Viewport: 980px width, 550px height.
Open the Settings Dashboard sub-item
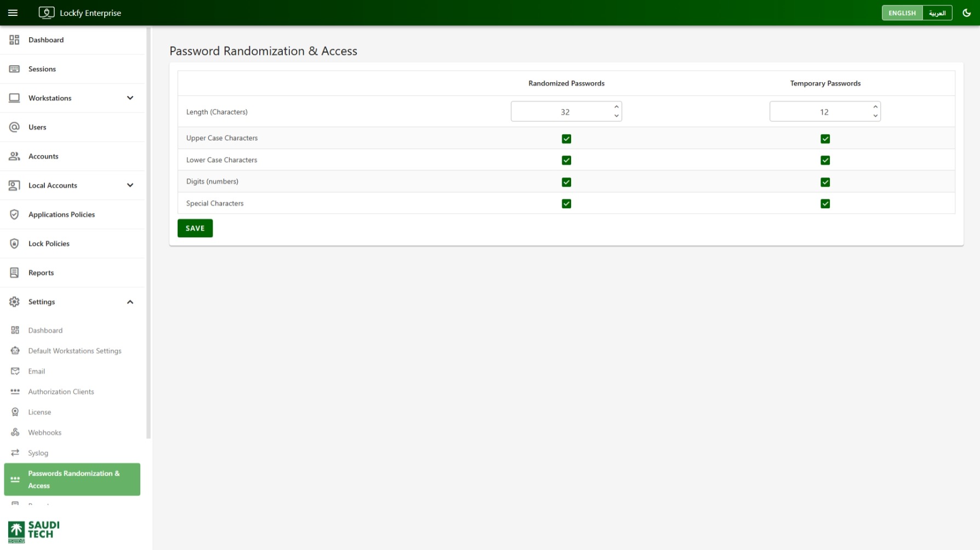[x=73, y=330]
